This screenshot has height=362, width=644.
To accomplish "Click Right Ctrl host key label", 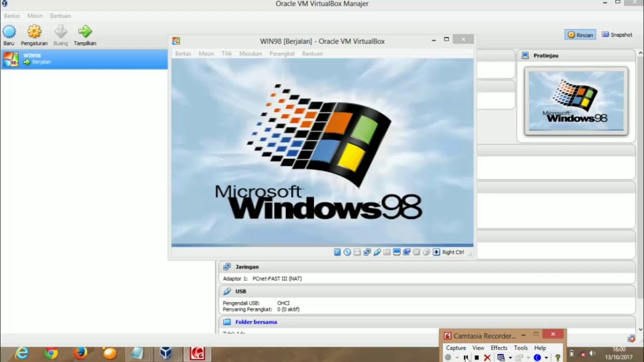I will coord(453,252).
